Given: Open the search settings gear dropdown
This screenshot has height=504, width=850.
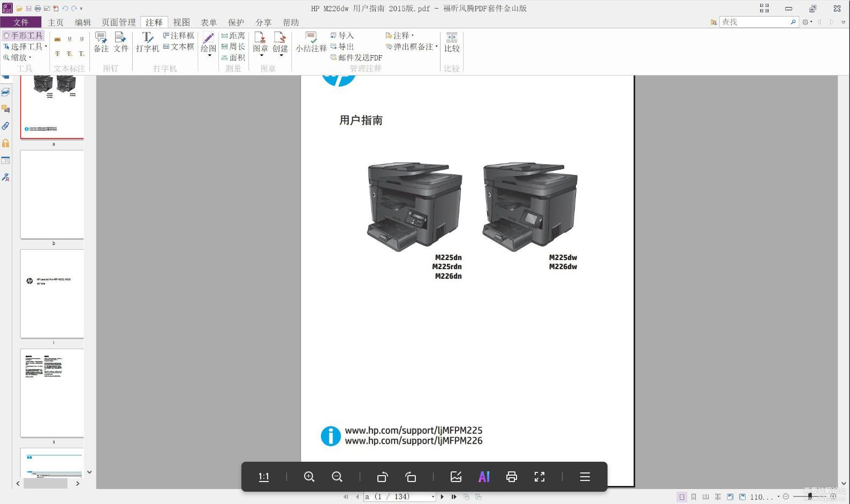Looking at the screenshot, I should (x=807, y=22).
